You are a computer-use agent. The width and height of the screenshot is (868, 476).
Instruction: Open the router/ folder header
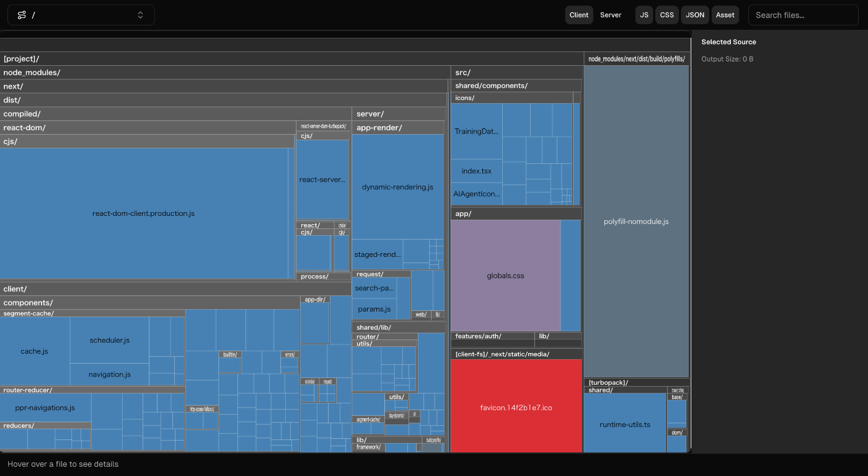(x=384, y=336)
